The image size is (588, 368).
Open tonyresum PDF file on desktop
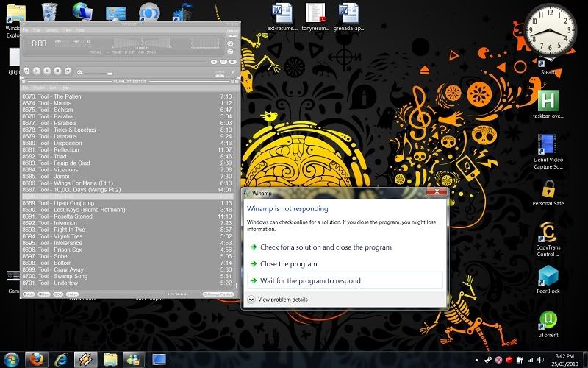tap(315, 16)
